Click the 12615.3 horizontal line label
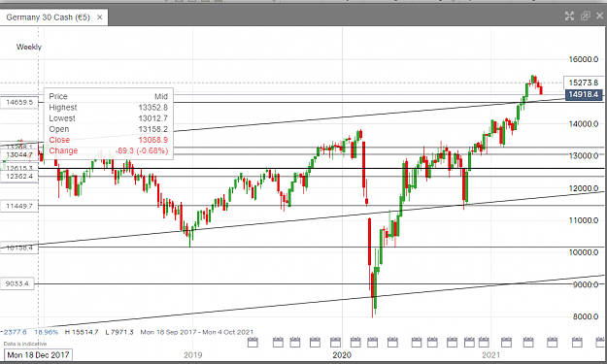This screenshot has width=607, height=364. point(19,168)
